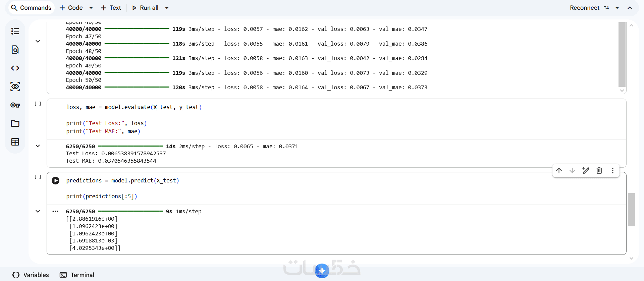Click the notebook page scrollbar thumb
Image resolution: width=644 pixels, height=281 pixels.
pos(631,210)
